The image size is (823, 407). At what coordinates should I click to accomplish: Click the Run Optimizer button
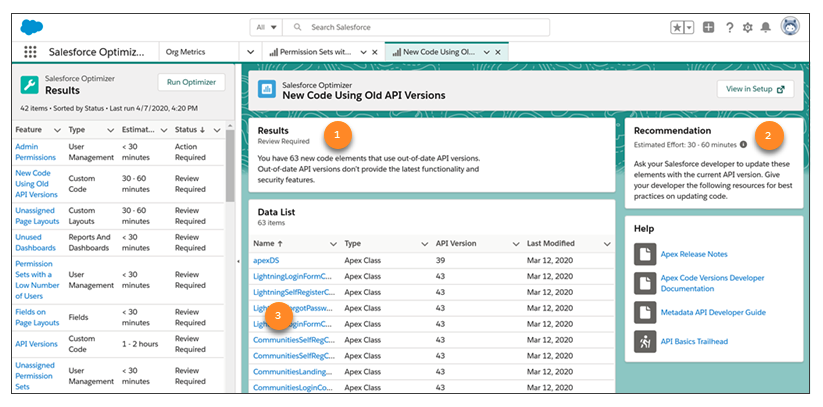(191, 82)
